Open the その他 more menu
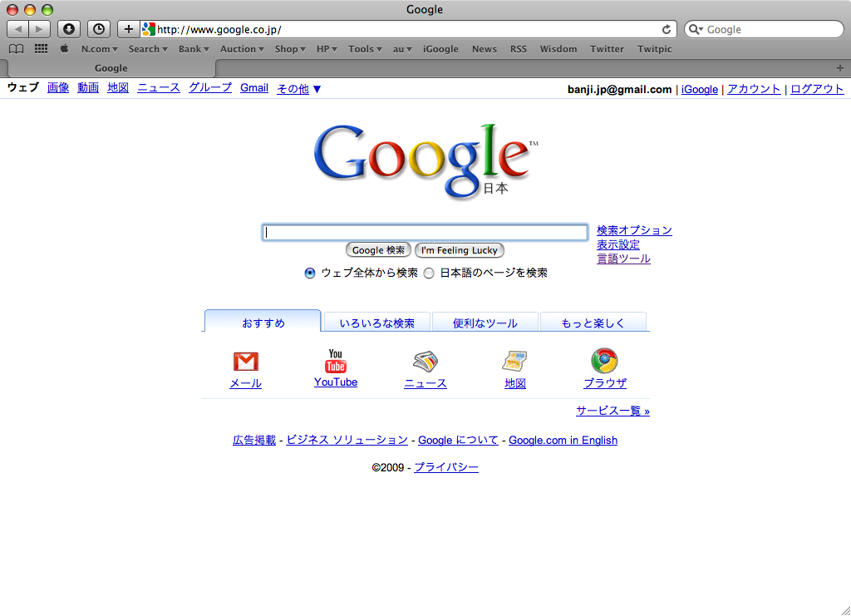The image size is (851, 616). click(299, 88)
